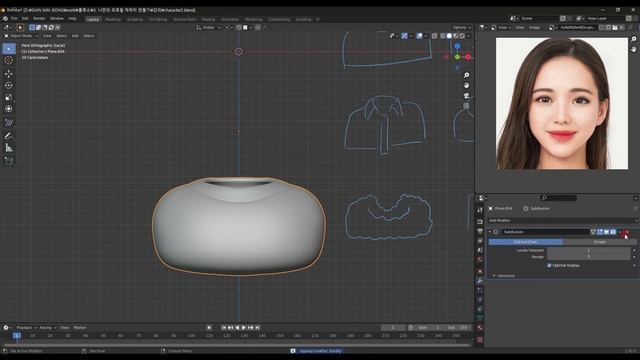640x360 pixels.
Task: Open the Output properties tab
Action: coord(480,231)
